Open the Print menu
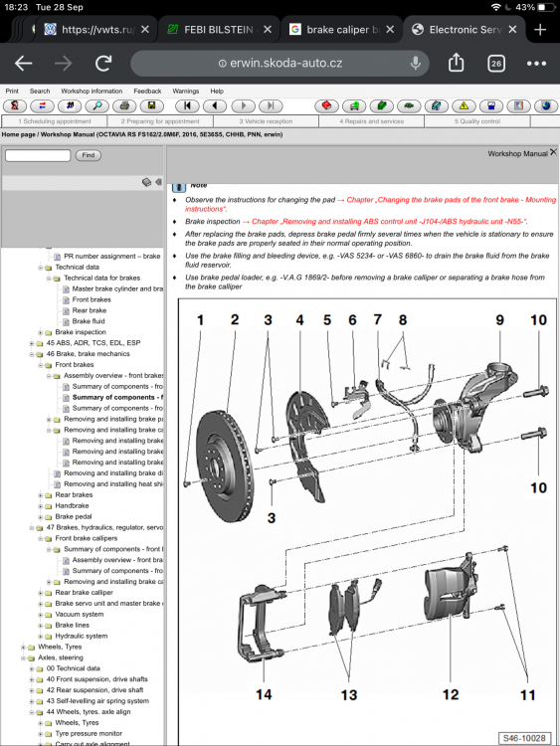The width and height of the screenshot is (560, 746). 12,91
